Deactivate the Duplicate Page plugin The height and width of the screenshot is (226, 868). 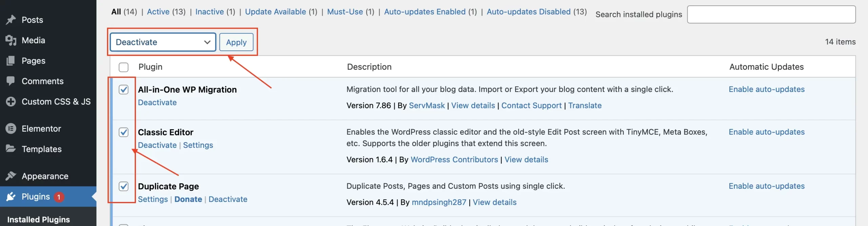(228, 199)
